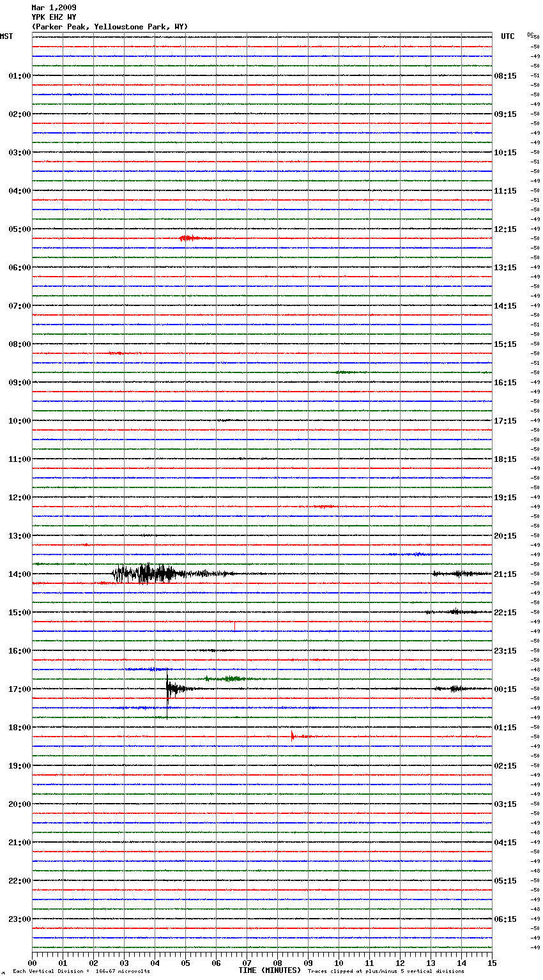Click the 10:15 UTC time label
This screenshot has width=543, height=980.
pos(505,153)
